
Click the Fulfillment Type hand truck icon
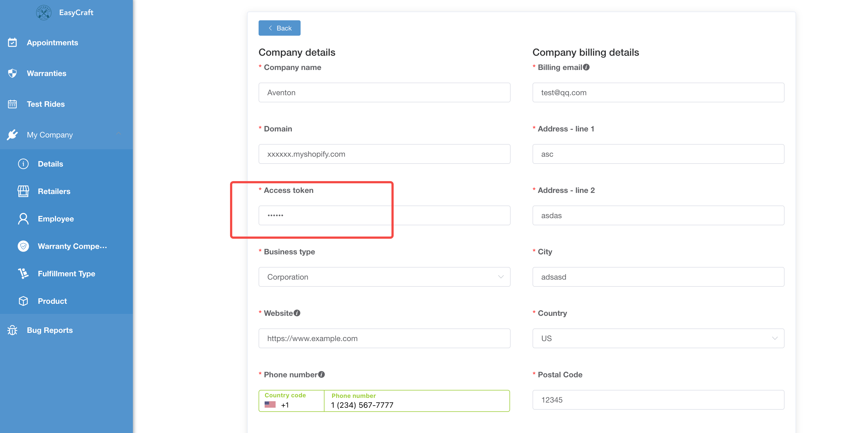23,273
